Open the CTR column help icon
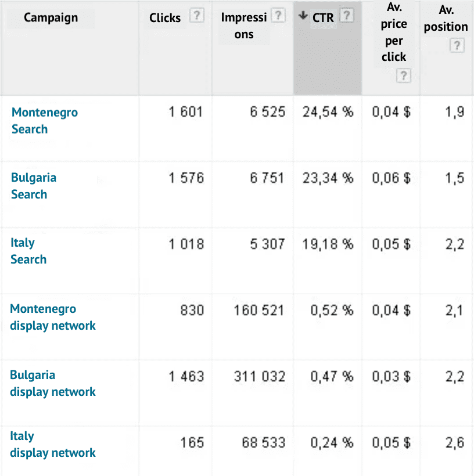The image size is (474, 476). click(x=347, y=16)
